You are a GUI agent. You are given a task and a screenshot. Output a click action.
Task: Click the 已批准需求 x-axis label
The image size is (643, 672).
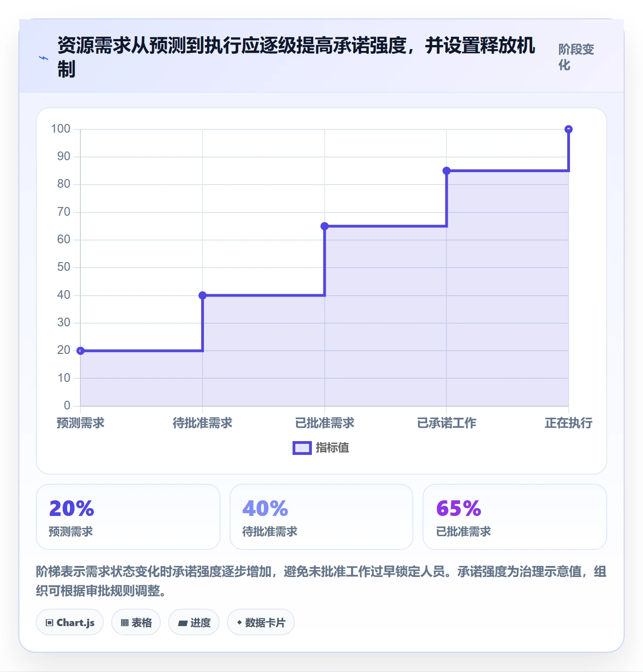tap(325, 423)
